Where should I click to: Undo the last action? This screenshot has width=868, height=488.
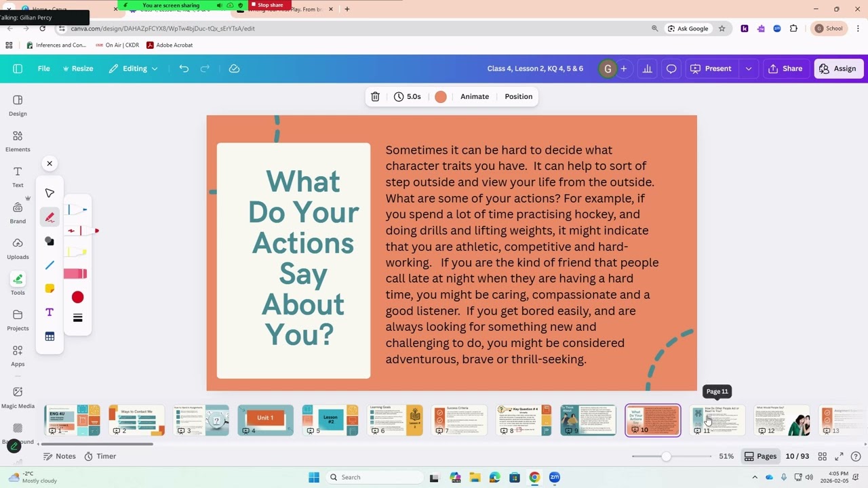184,68
